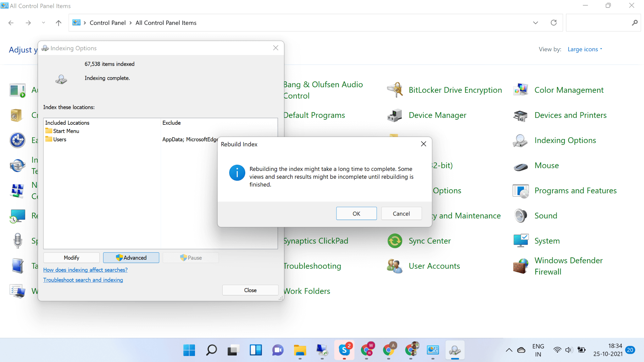This screenshot has height=362, width=644.
Task: Open BitLocker Drive Encryption icon
Action: [x=395, y=90]
